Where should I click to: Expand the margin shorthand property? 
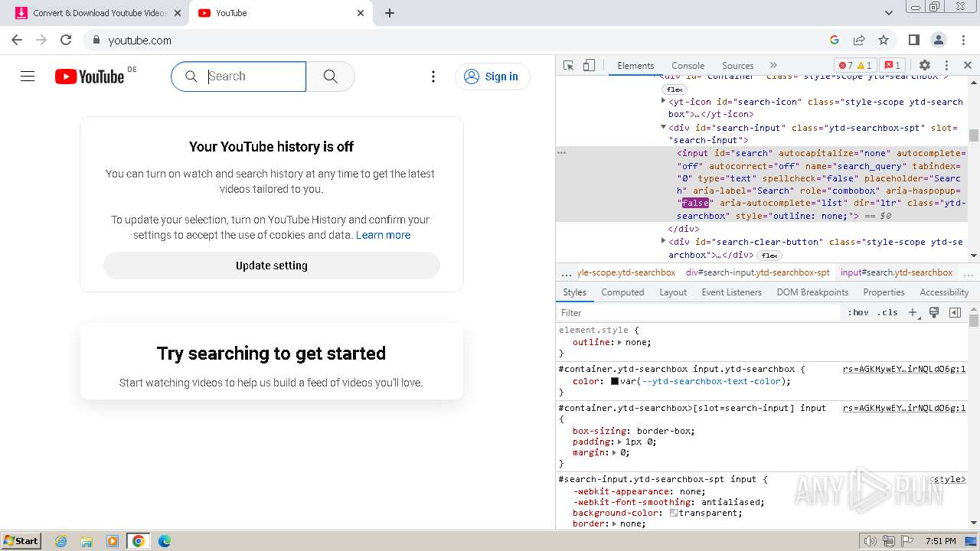(x=615, y=452)
